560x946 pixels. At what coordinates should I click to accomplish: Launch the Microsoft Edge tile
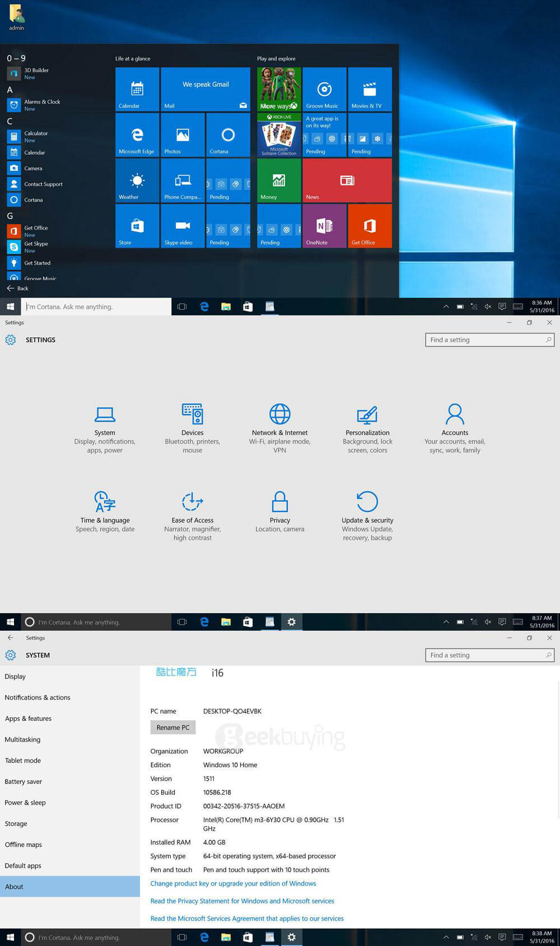(x=137, y=135)
